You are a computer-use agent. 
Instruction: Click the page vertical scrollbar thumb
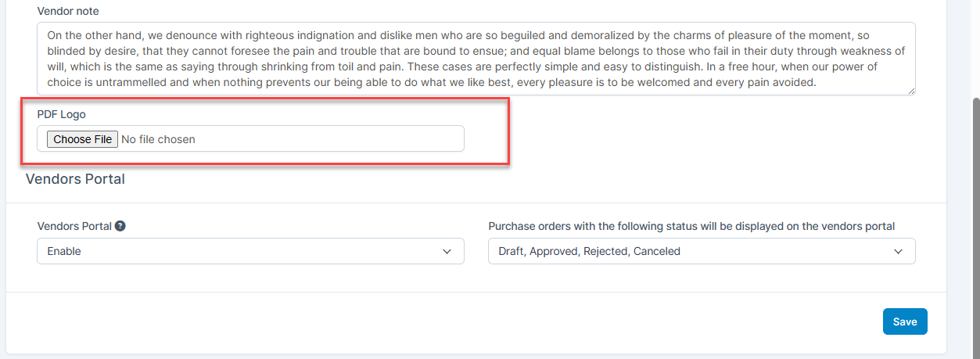[975, 227]
